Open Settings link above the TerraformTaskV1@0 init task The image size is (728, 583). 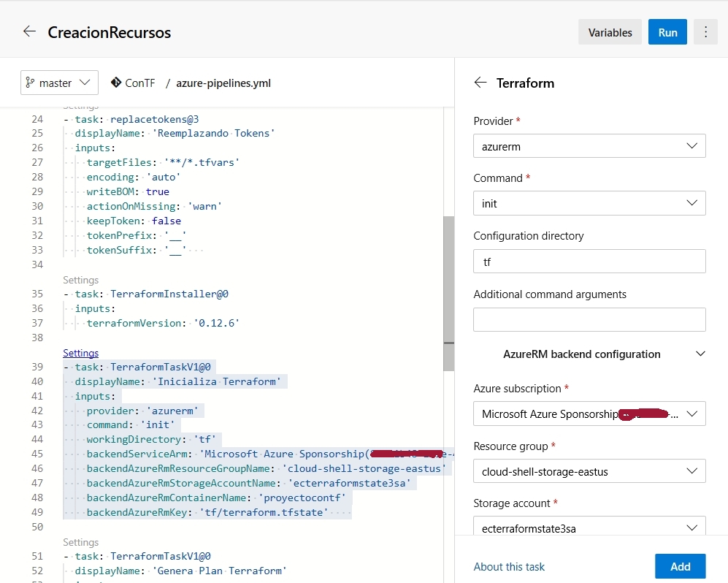coord(81,353)
